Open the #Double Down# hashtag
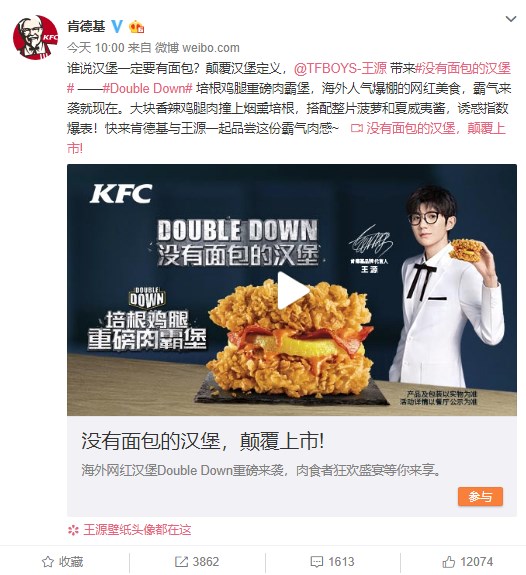This screenshot has width=526, height=575. tap(148, 88)
